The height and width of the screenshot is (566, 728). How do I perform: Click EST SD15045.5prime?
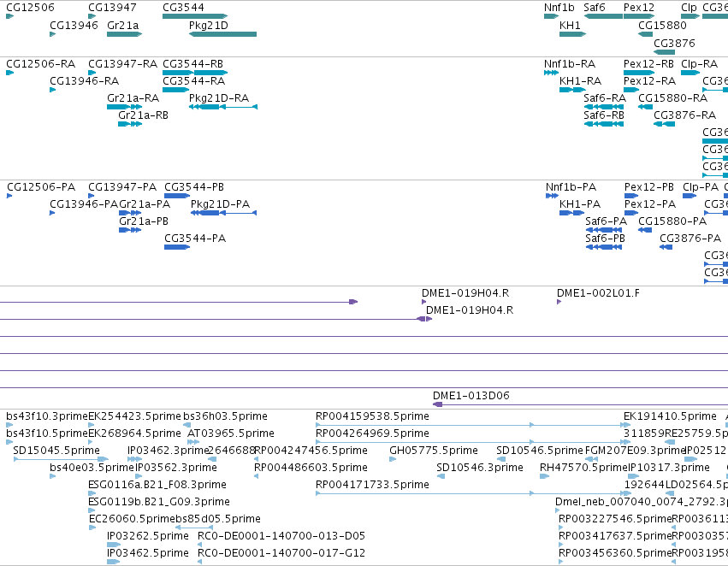click(56, 451)
